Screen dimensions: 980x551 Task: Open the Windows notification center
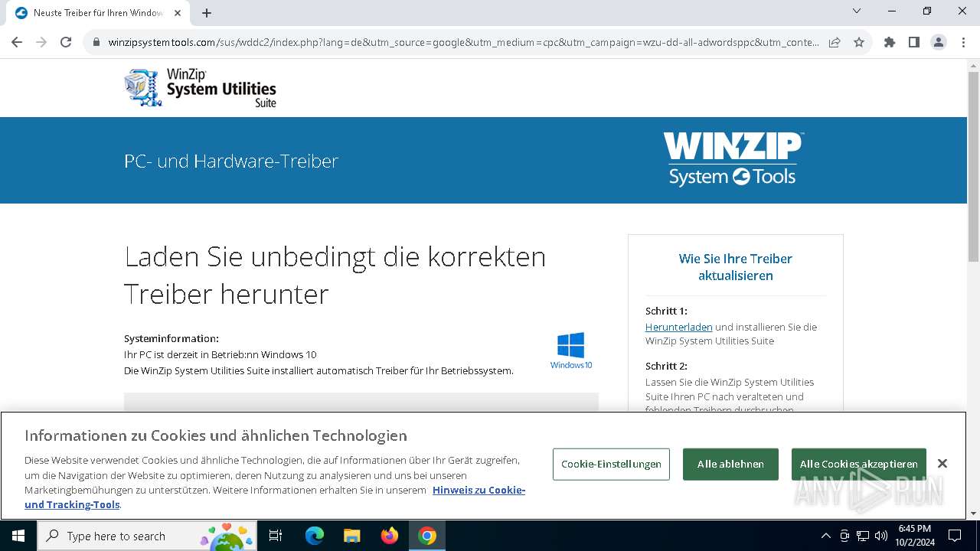click(x=955, y=536)
